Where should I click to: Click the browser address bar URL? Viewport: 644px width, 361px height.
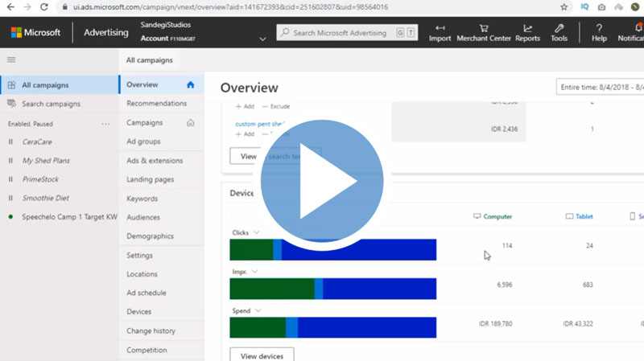[230, 7]
